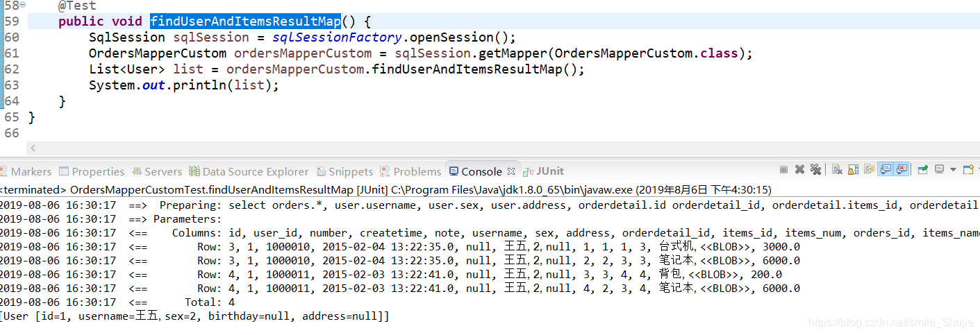Click console row containing 台式机 3000.0
The width and height of the screenshot is (980, 335).
400,247
